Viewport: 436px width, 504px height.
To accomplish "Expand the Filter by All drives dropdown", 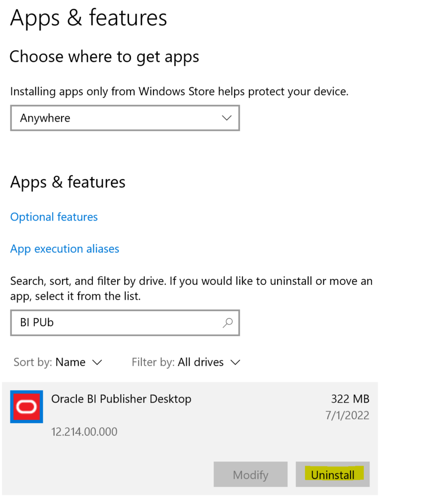I will tap(186, 362).
